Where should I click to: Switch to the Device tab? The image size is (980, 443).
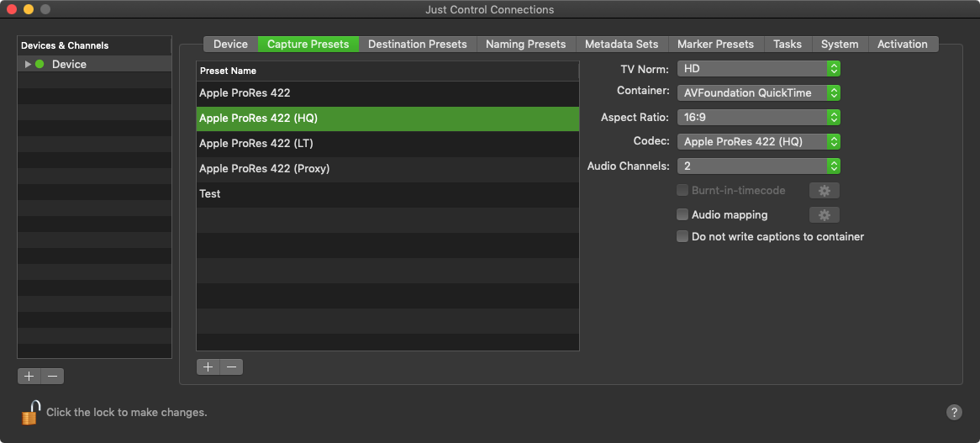pos(230,45)
